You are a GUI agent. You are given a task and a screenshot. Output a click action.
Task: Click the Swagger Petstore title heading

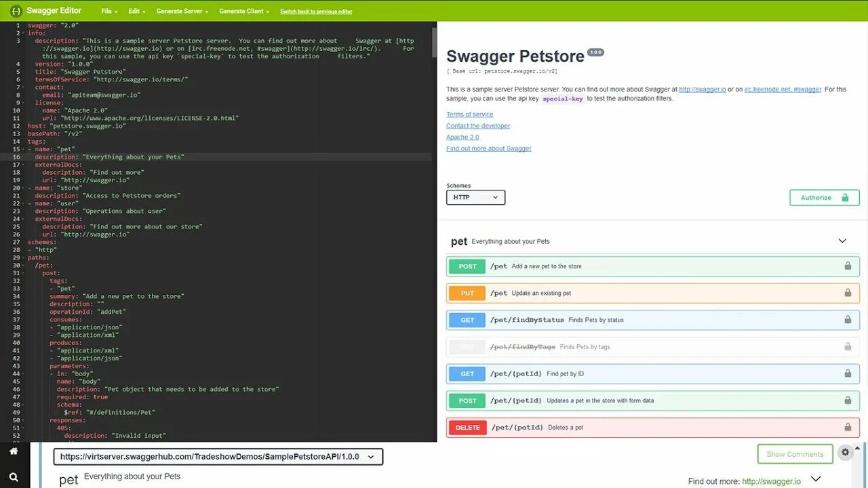click(x=515, y=56)
